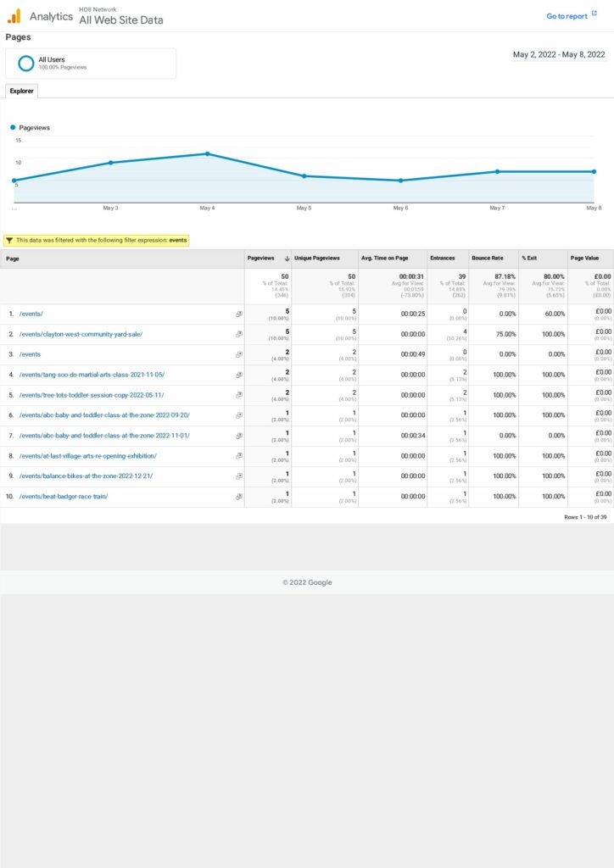Click the external link icon beside Go to report
Viewport: 614px width, 868px height.
pyautogui.click(x=594, y=14)
